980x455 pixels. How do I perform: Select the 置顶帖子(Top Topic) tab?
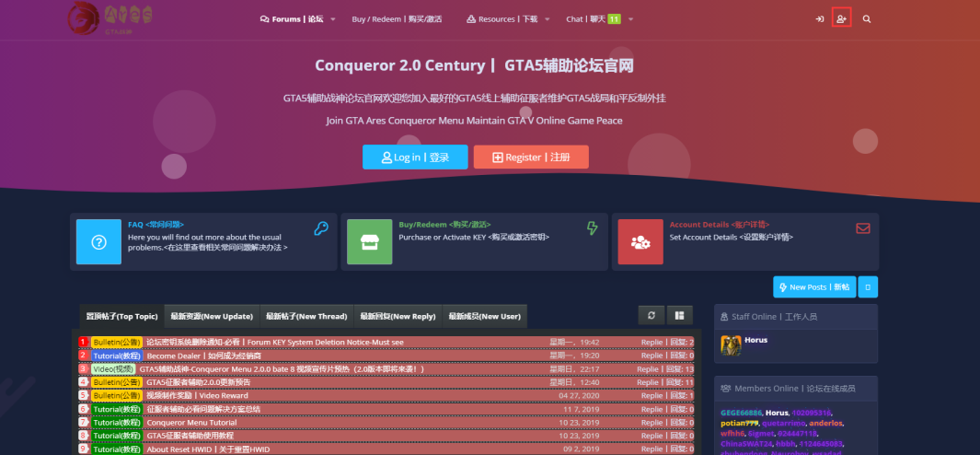(121, 316)
